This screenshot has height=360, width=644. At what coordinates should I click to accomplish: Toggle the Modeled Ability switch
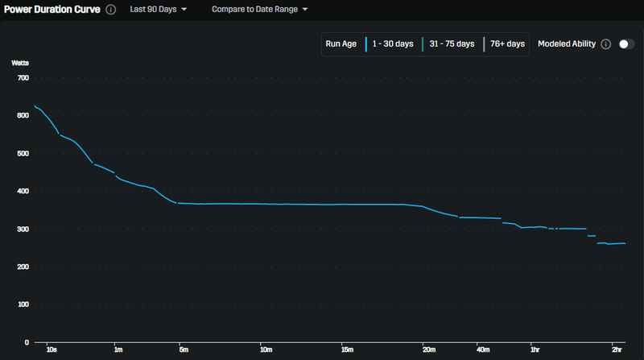[626, 44]
